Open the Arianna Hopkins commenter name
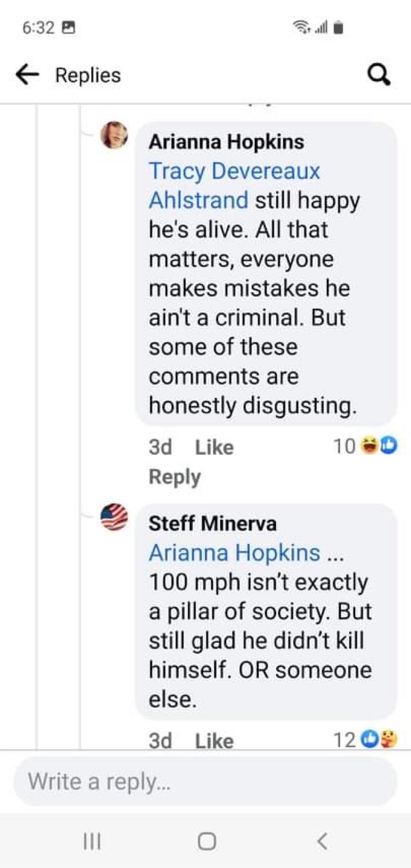 coord(226,142)
